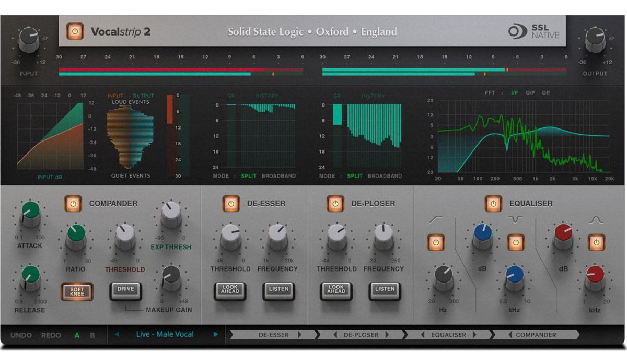
Task: Toggle the Soft Knee button
Action: coord(77,291)
